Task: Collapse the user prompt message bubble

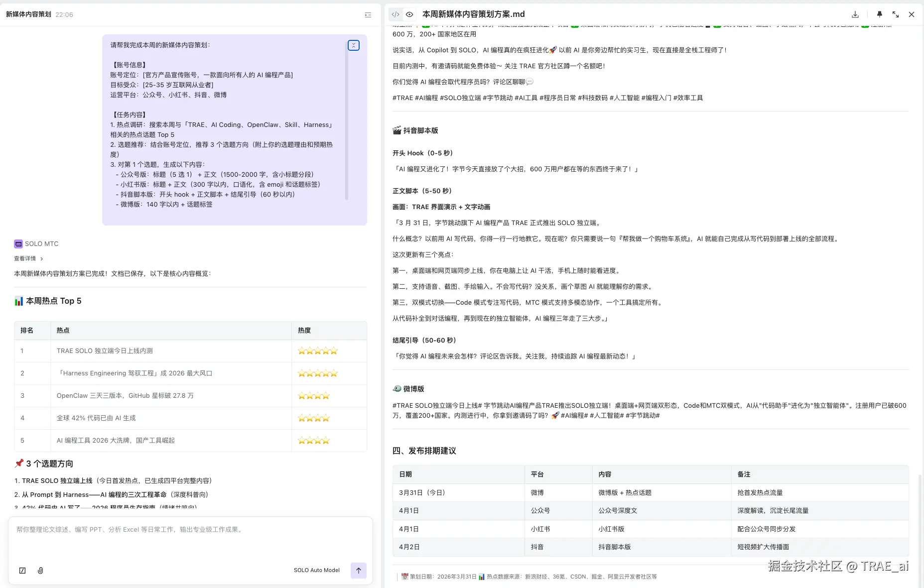Action: tap(354, 45)
